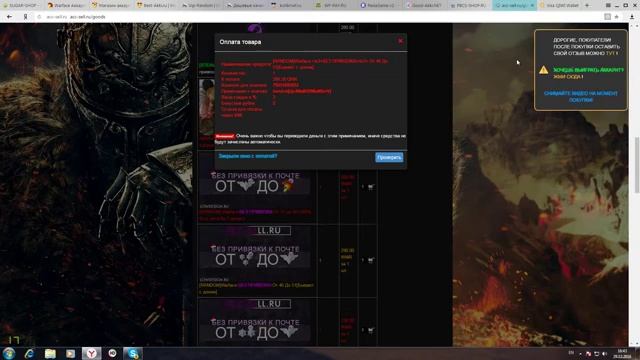Open a new browser tab with plus

pos(587,5)
